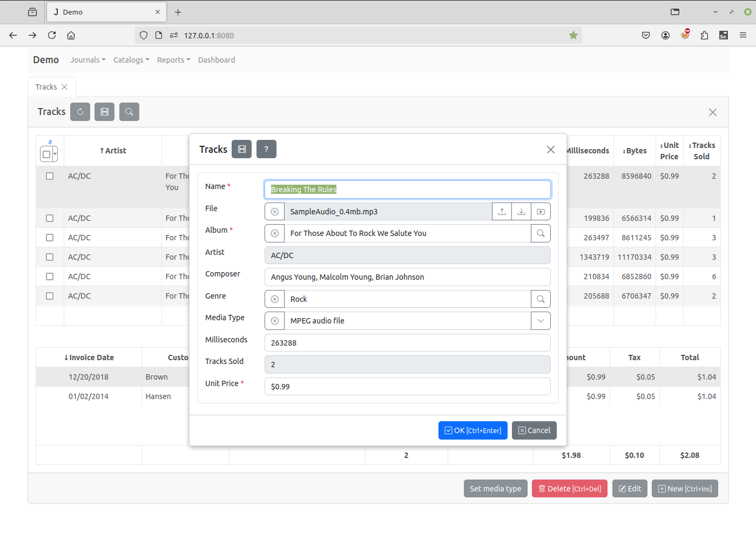Viewport: 756px width, 533px height.
Task: Click into the Composer input field
Action: pyautogui.click(x=408, y=277)
